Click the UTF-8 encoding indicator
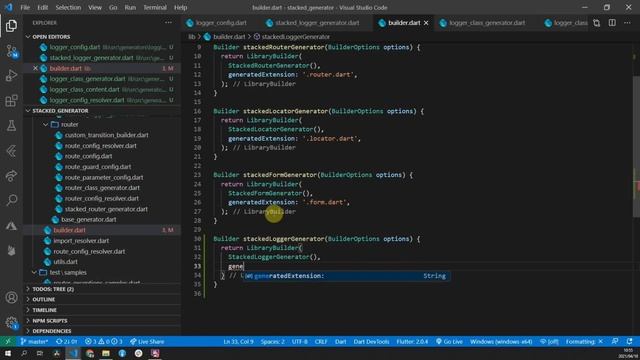640x360 pixels. coord(300,341)
